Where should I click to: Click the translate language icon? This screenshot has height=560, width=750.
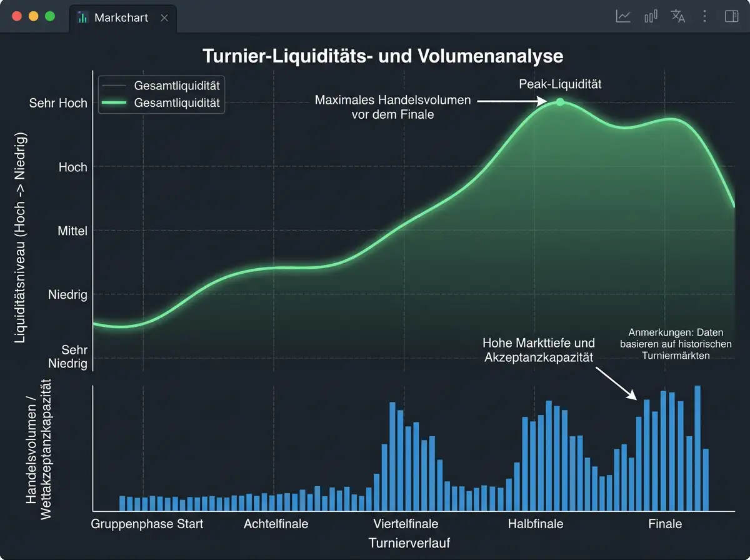point(678,17)
